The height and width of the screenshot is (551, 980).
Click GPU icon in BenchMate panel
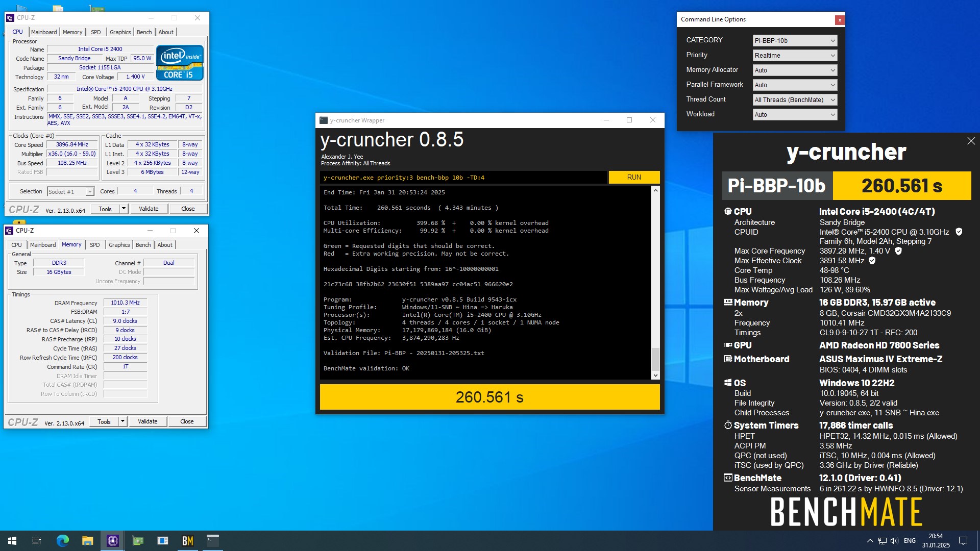coord(728,345)
